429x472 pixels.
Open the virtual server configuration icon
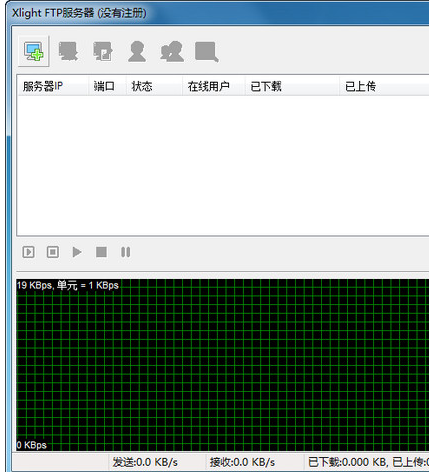[103, 51]
